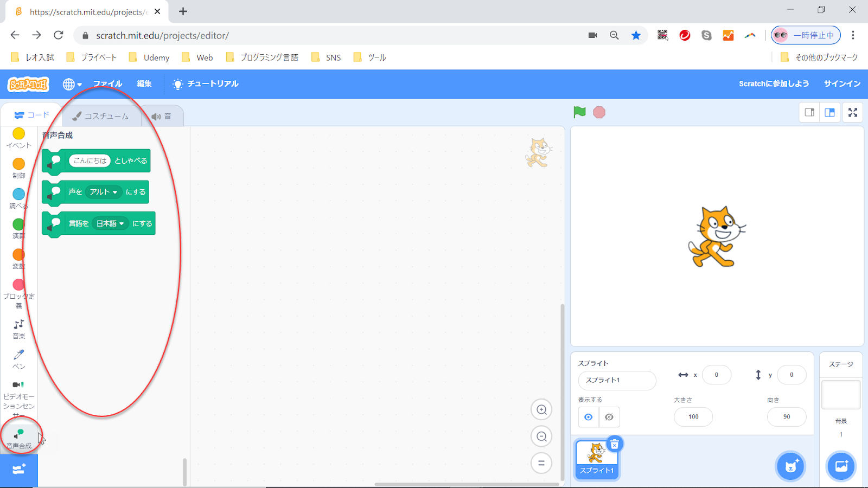Click the としゃべる speak block

click(x=131, y=161)
